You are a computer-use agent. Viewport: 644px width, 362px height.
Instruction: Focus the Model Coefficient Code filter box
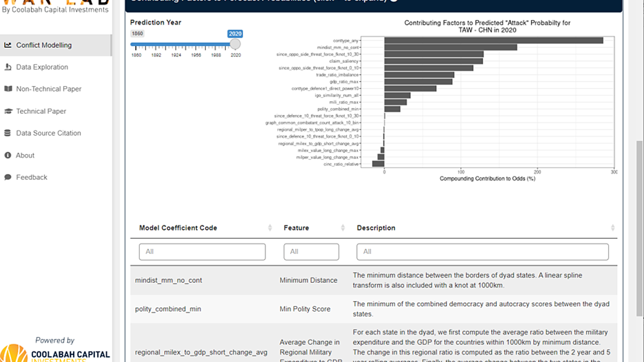[x=202, y=252]
